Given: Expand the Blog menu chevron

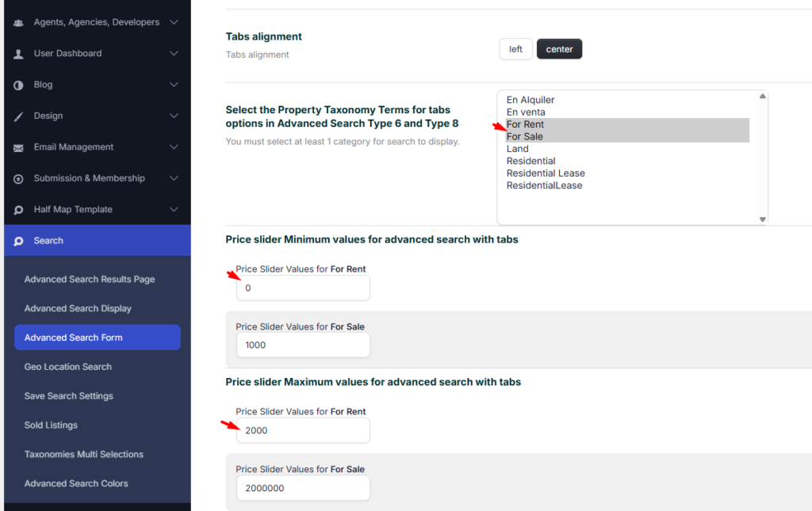Looking at the screenshot, I should pos(174,84).
